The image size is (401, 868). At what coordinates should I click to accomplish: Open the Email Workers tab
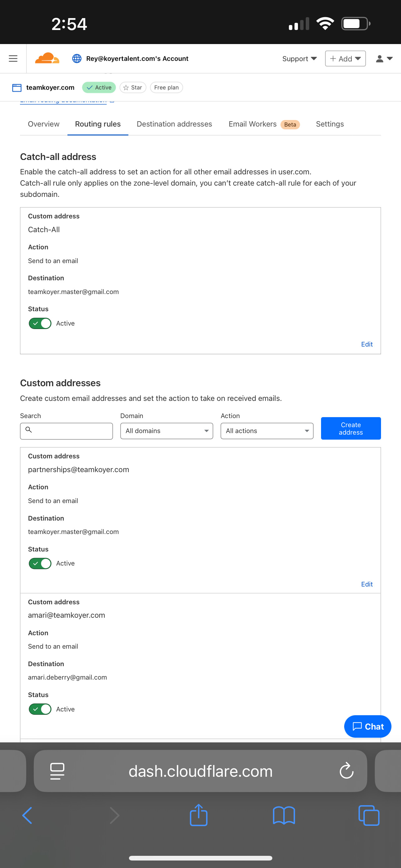[264, 124]
